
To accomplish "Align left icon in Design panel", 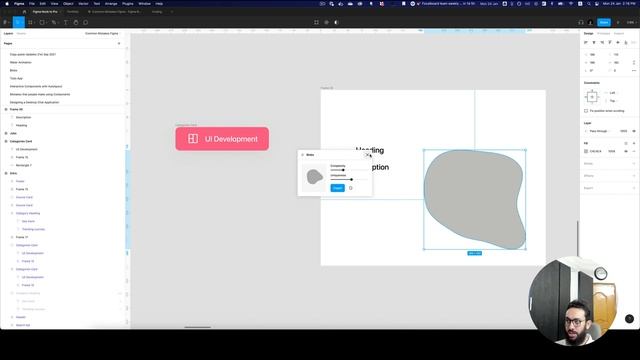I will pos(586,42).
